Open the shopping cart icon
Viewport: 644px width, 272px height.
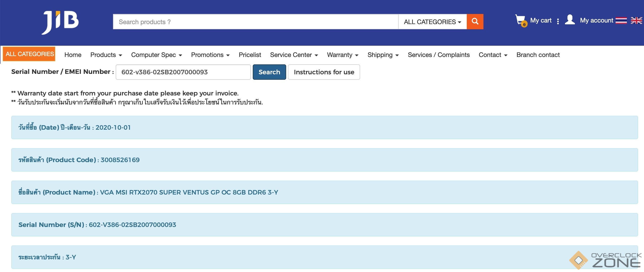tap(520, 20)
